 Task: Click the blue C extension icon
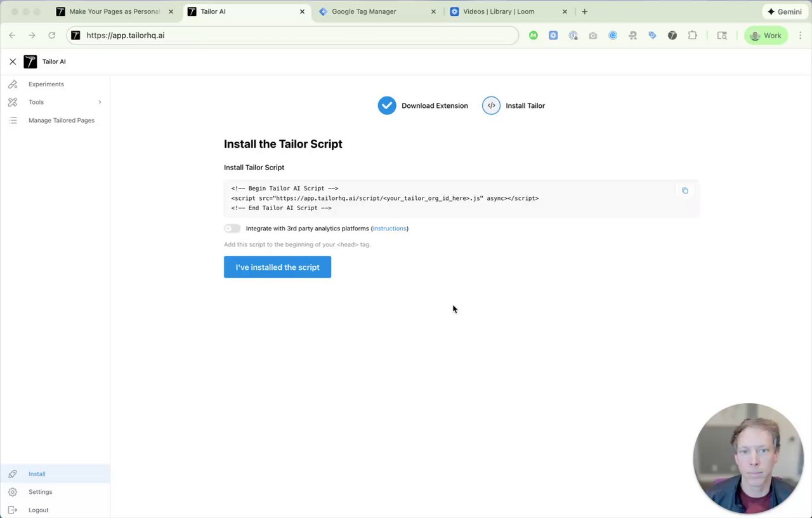click(x=613, y=36)
